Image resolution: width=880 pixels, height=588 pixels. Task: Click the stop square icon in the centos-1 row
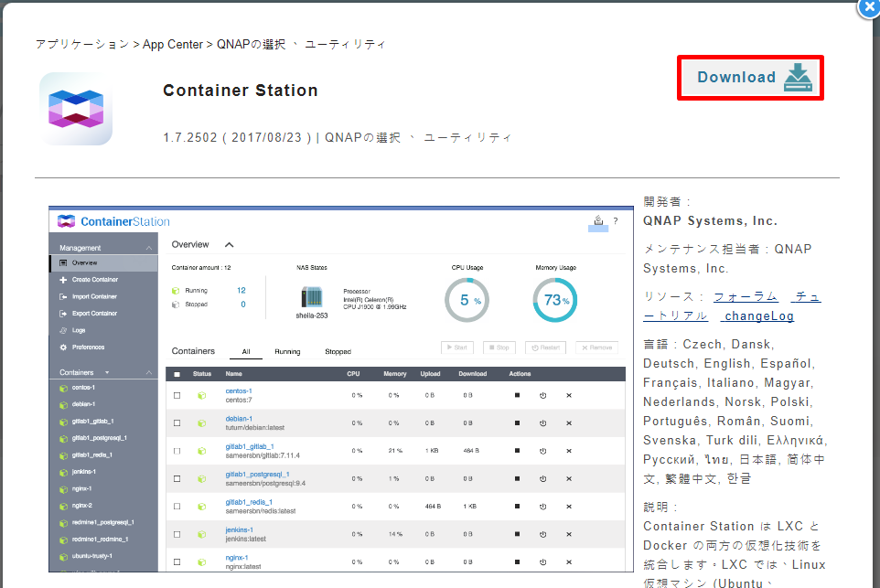[517, 395]
